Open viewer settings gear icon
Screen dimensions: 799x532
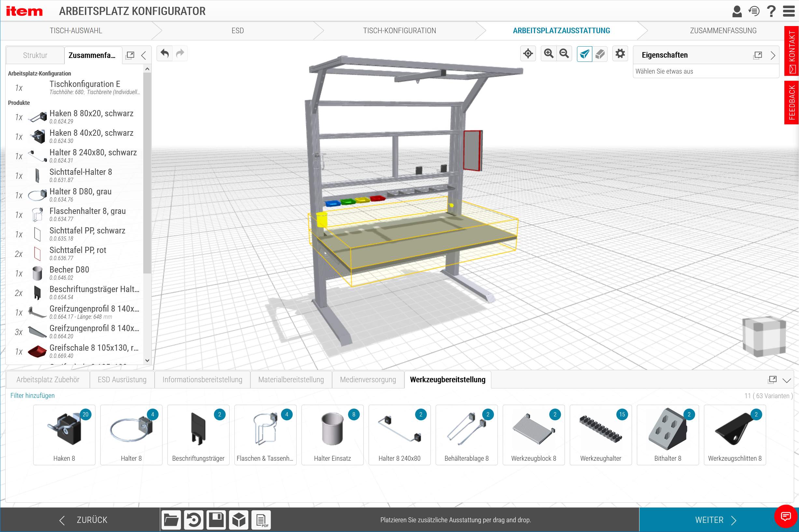[620, 54]
